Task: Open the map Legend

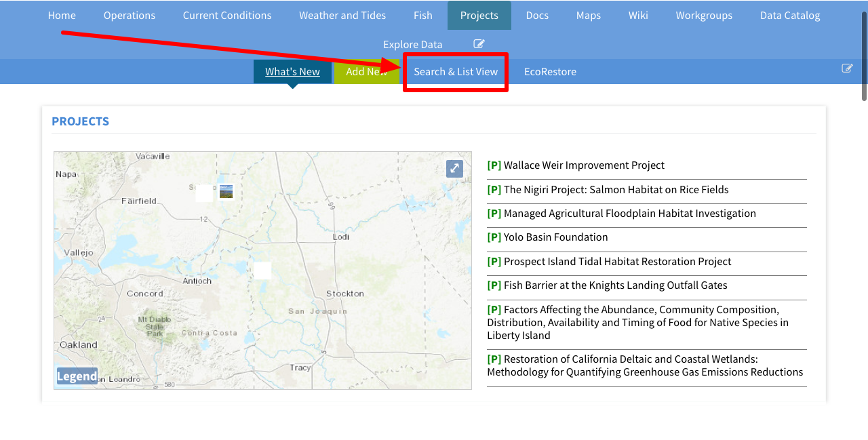Action: (77, 376)
